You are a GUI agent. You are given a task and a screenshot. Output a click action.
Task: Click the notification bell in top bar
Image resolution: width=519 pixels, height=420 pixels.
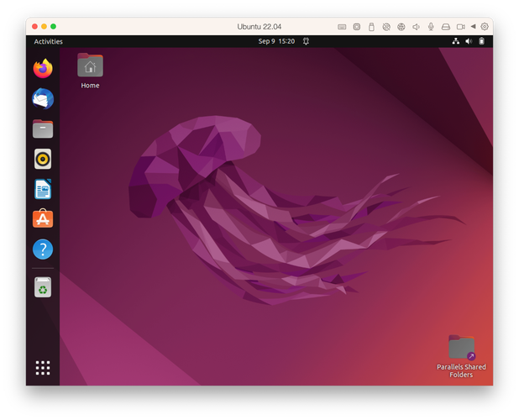(306, 41)
